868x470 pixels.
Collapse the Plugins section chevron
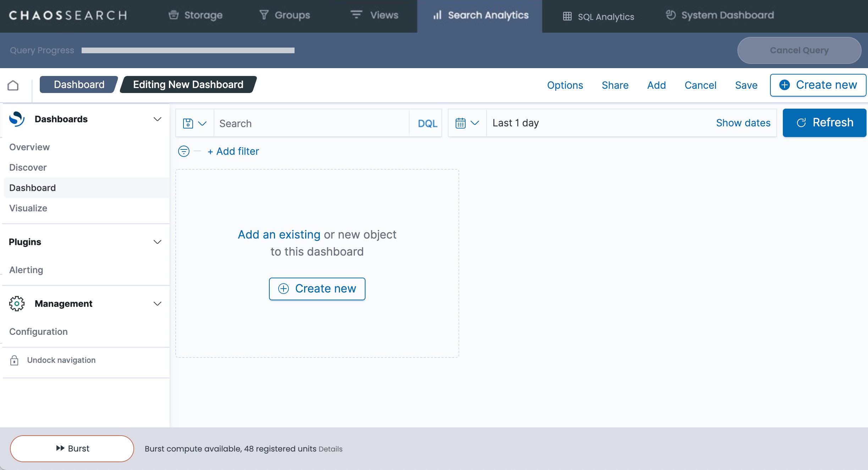157,242
